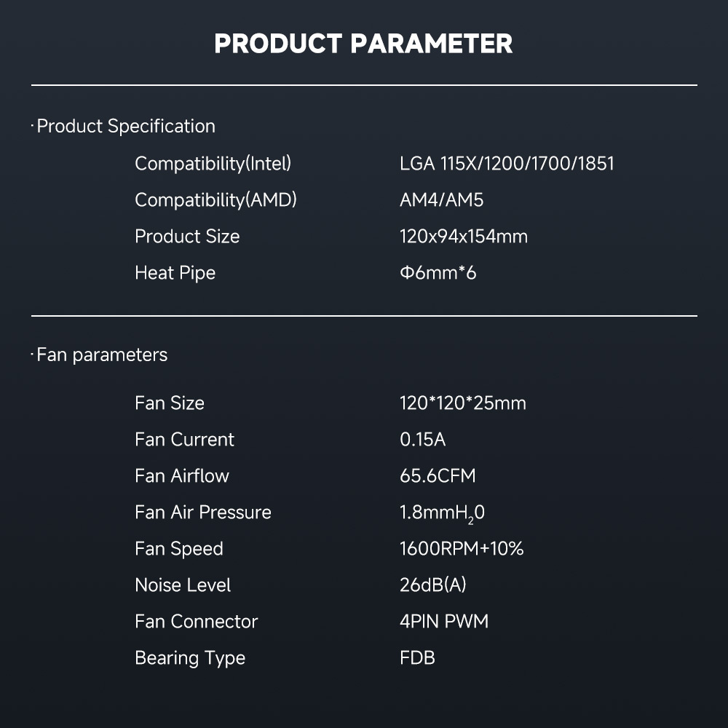
Task: Click the Fan Size label
Action: click(170, 403)
